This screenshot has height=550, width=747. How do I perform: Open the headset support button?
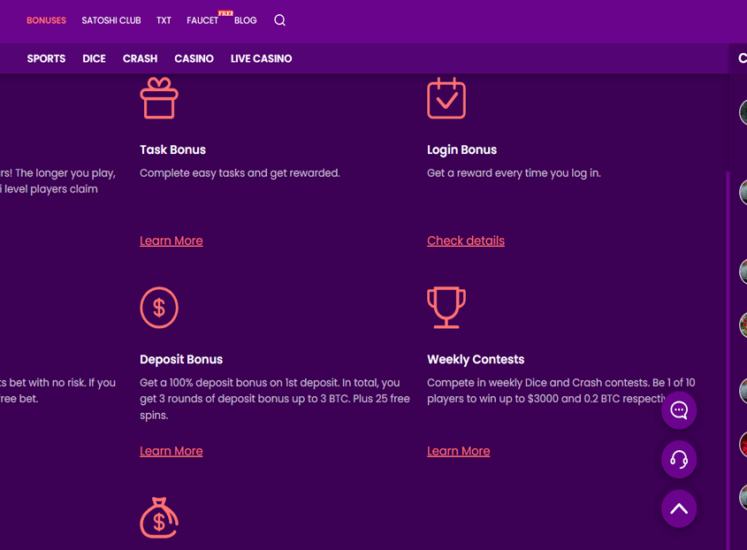click(x=679, y=459)
